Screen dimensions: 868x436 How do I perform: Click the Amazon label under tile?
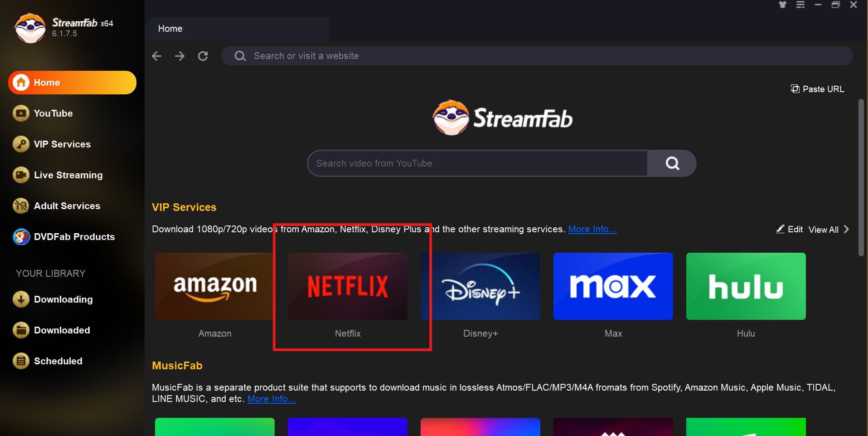(215, 333)
